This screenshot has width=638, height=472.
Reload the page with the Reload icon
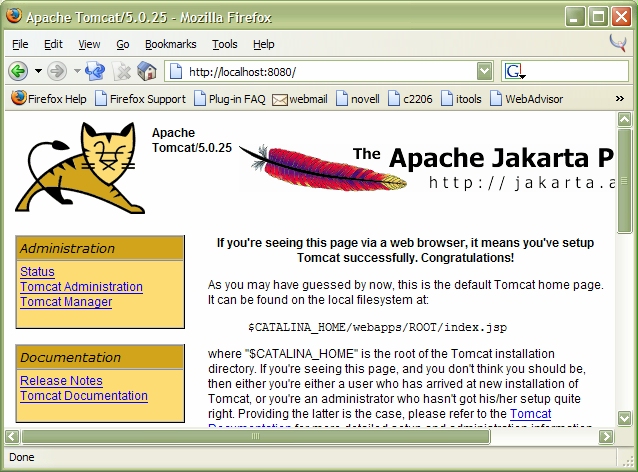(x=95, y=72)
